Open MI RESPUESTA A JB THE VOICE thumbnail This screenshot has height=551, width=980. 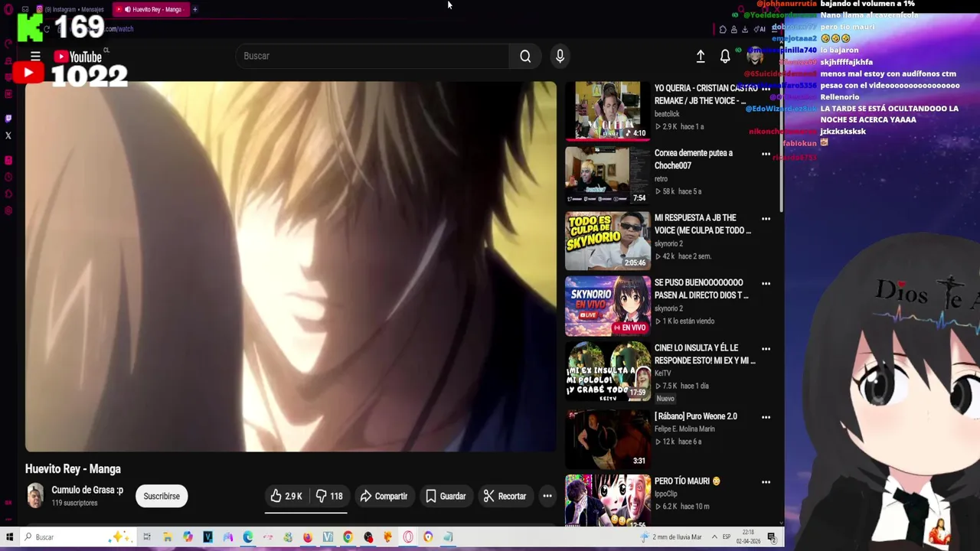coord(607,240)
